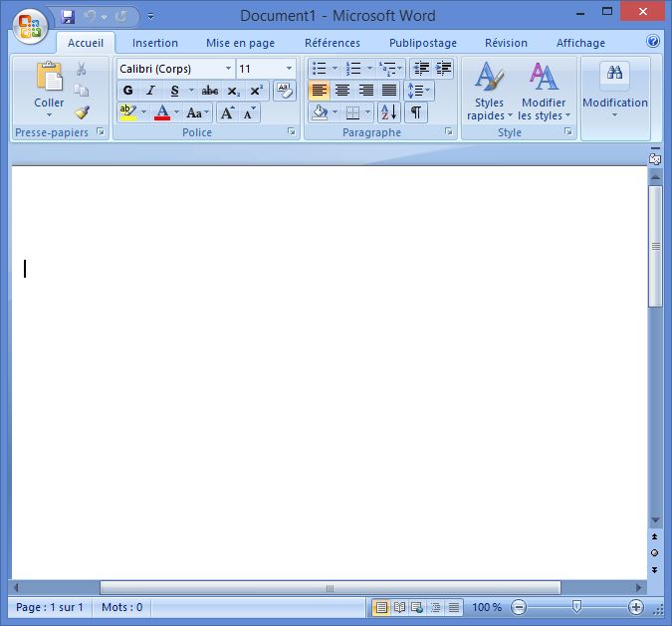672x626 pixels.
Task: Open Word help with the question mark
Action: point(653,41)
